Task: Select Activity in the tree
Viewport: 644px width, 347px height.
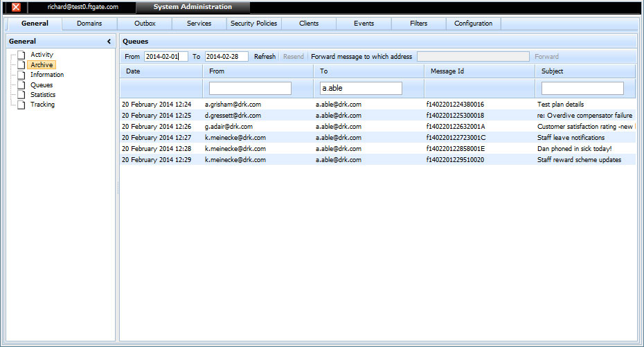Action: [42, 55]
